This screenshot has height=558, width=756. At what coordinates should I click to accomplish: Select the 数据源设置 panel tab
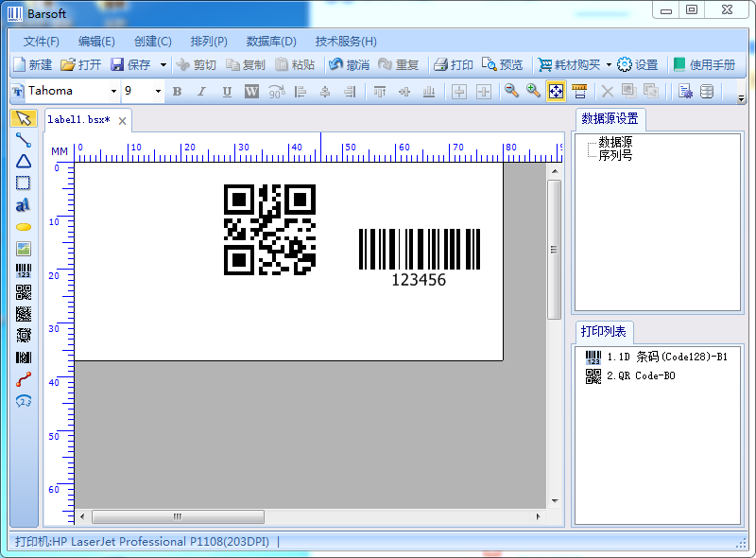(610, 119)
